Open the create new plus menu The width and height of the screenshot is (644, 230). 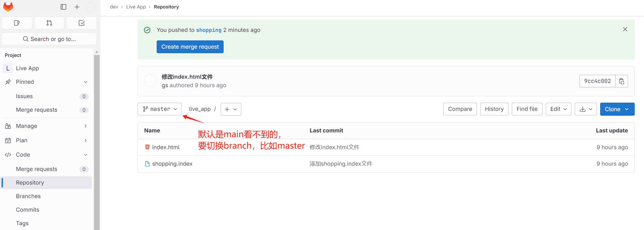pyautogui.click(x=77, y=7)
